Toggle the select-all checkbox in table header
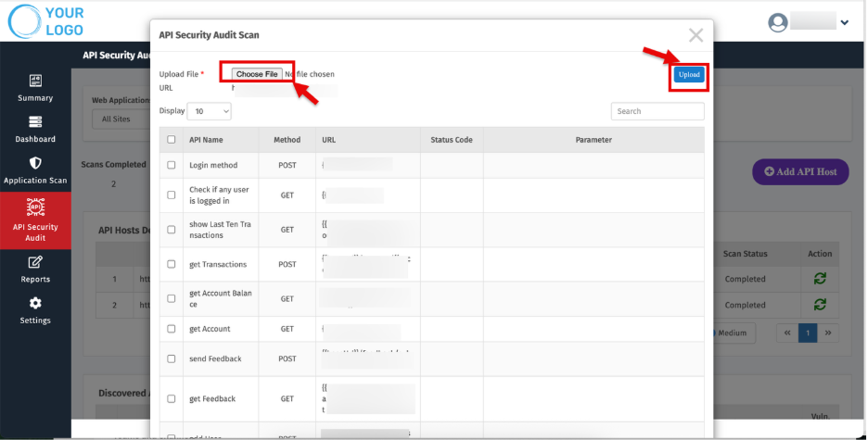The height and width of the screenshot is (440, 868). click(x=171, y=140)
